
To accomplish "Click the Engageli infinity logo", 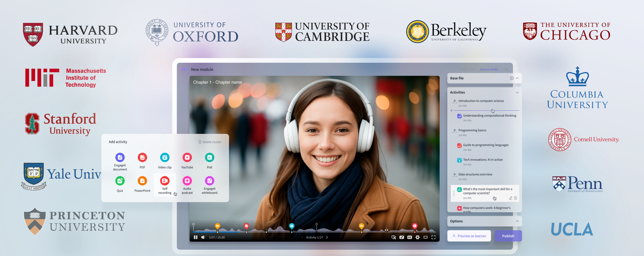I will (x=185, y=69).
